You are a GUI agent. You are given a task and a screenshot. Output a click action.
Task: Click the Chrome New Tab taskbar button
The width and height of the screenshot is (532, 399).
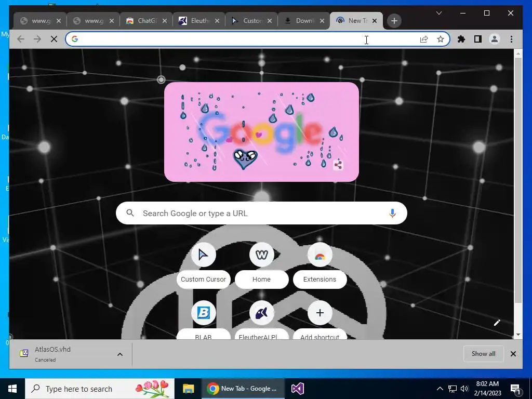click(x=243, y=389)
